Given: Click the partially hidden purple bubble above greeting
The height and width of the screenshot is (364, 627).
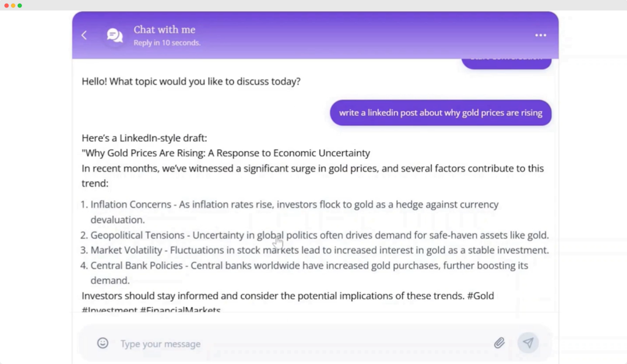Looking at the screenshot, I should pos(506,62).
